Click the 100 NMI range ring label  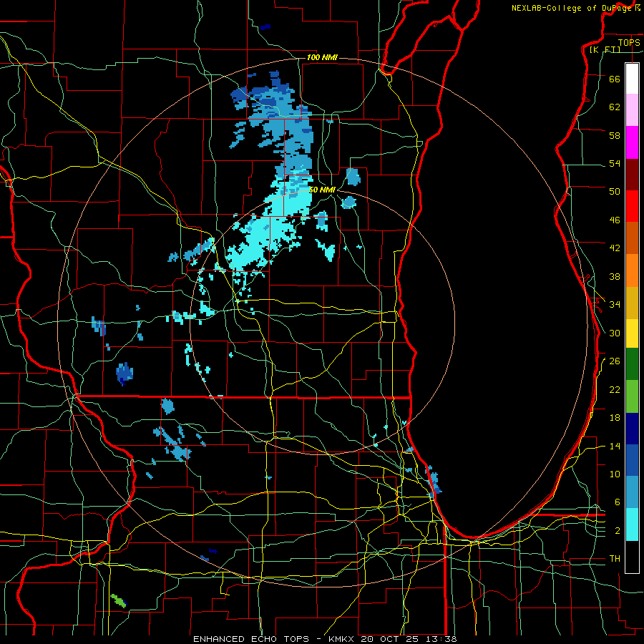tap(322, 57)
